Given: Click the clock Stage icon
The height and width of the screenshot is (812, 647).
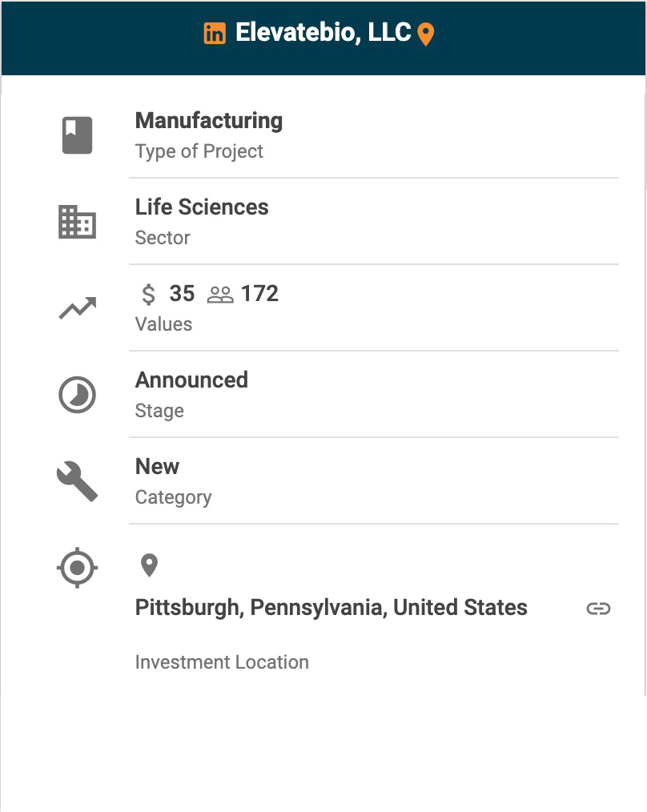Looking at the screenshot, I should (x=78, y=395).
